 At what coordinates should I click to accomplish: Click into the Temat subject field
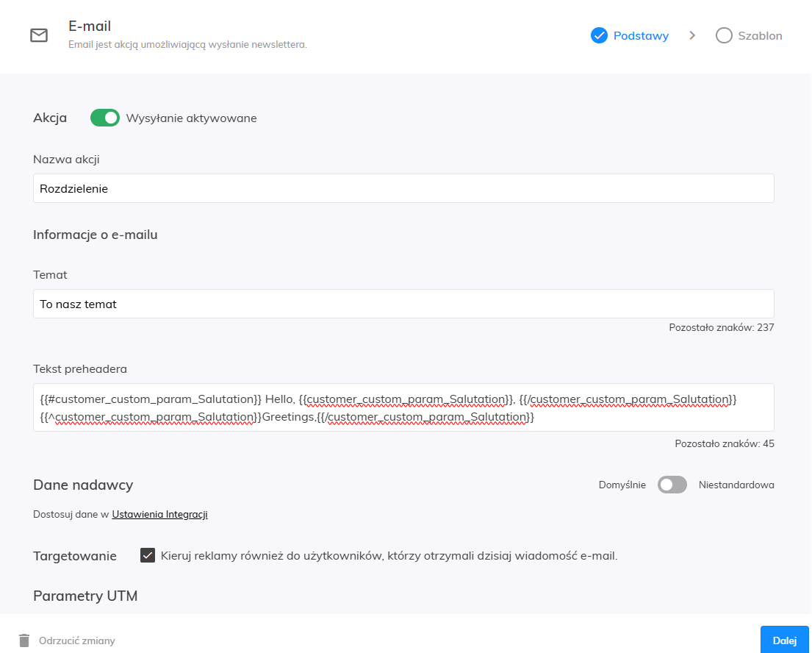[403, 304]
